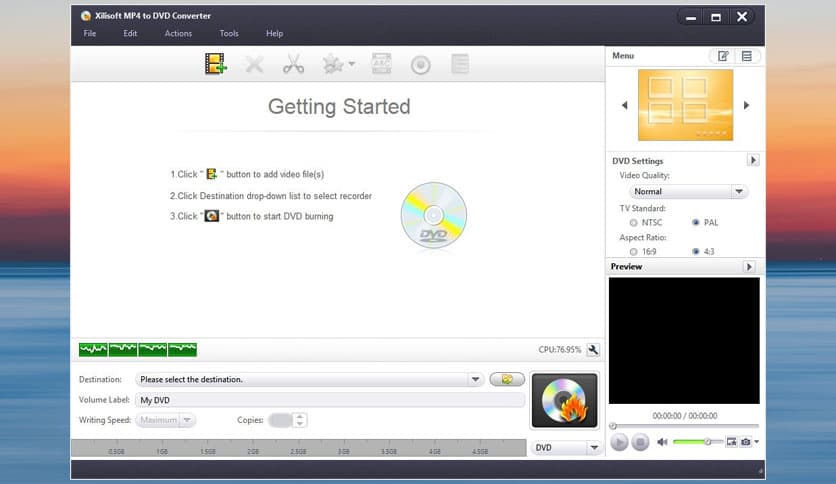Screen dimensions: 836x484
Task: Start burning with the disc flame button
Action: pos(565,400)
